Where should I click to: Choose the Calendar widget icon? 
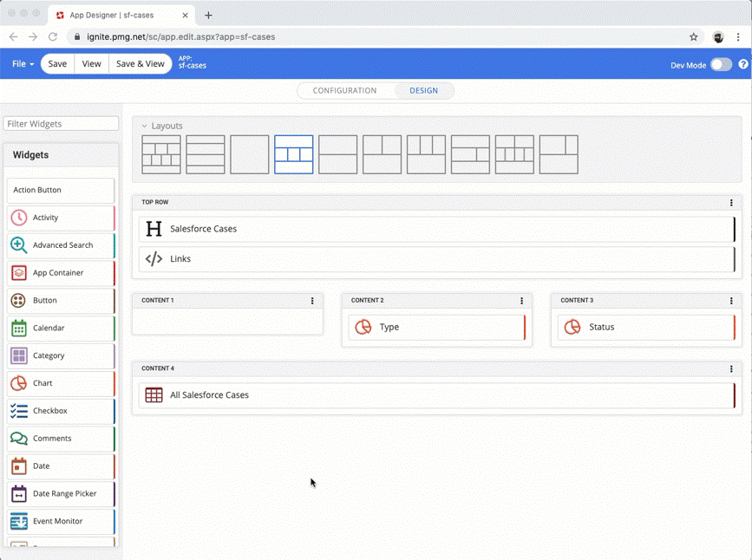19,328
